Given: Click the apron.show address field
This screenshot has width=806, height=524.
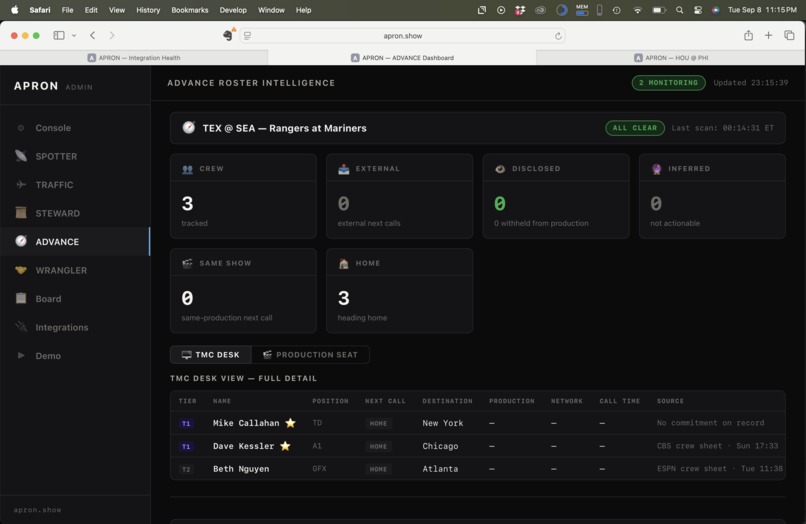Looking at the screenshot, I should click(x=402, y=35).
